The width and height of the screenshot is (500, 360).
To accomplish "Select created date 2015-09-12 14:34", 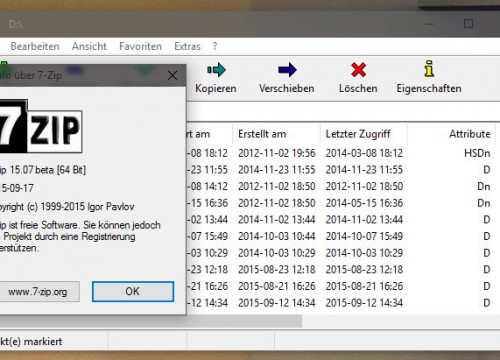I will [277, 303].
